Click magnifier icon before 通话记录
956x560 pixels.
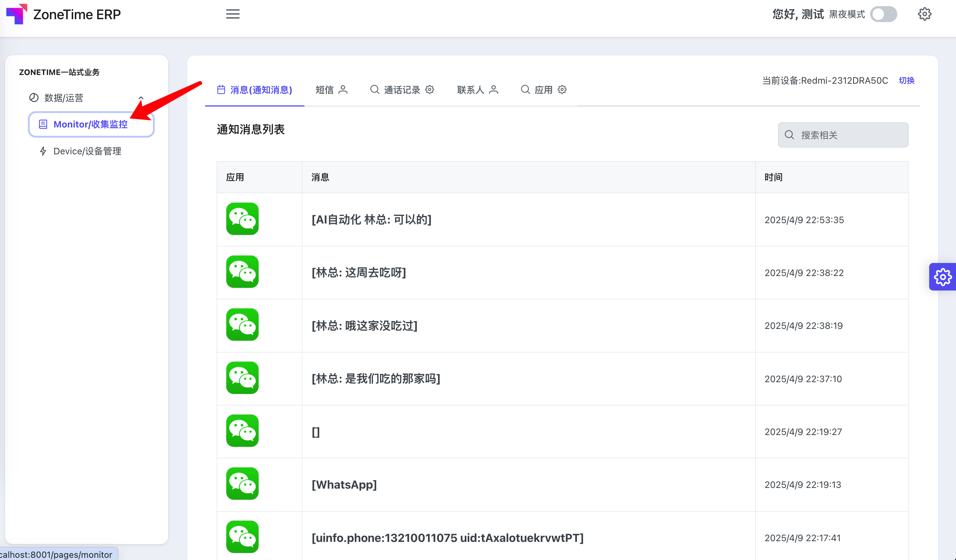(x=374, y=89)
